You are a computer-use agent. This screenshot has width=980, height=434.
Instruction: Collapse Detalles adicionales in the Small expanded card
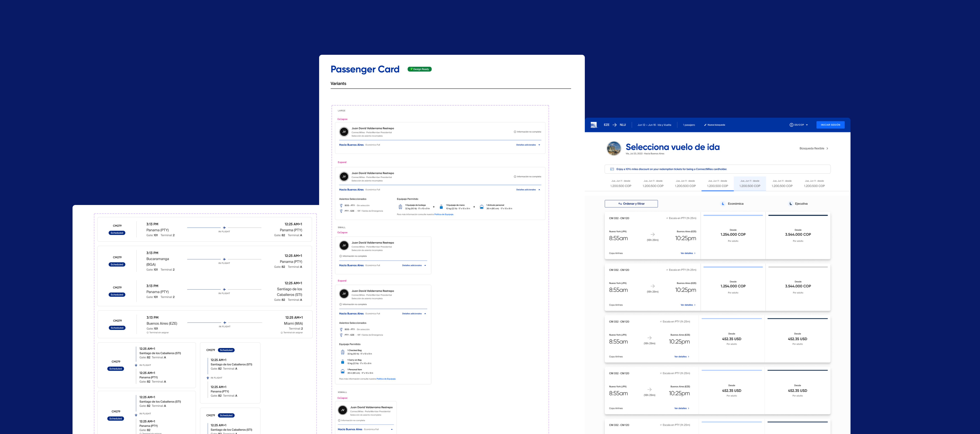[x=414, y=313]
